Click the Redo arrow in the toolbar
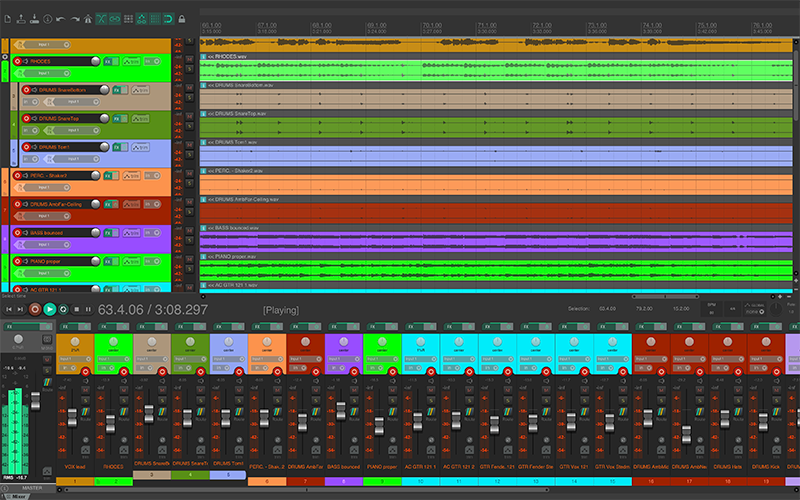Image resolution: width=800 pixels, height=500 pixels. pyautogui.click(x=75, y=18)
